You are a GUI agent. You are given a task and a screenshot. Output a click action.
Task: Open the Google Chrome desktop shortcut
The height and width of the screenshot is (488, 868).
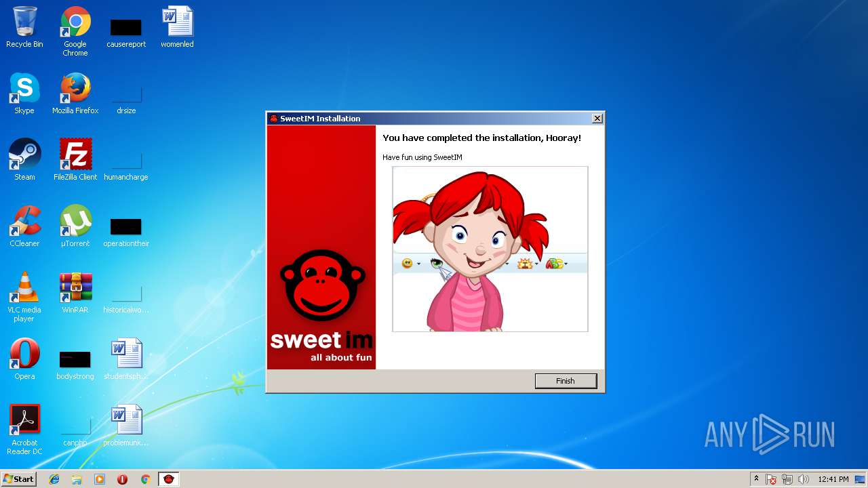[x=75, y=31]
